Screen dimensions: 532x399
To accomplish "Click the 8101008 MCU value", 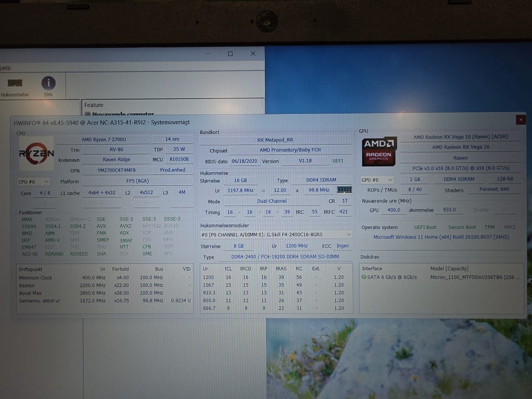I will (x=179, y=159).
